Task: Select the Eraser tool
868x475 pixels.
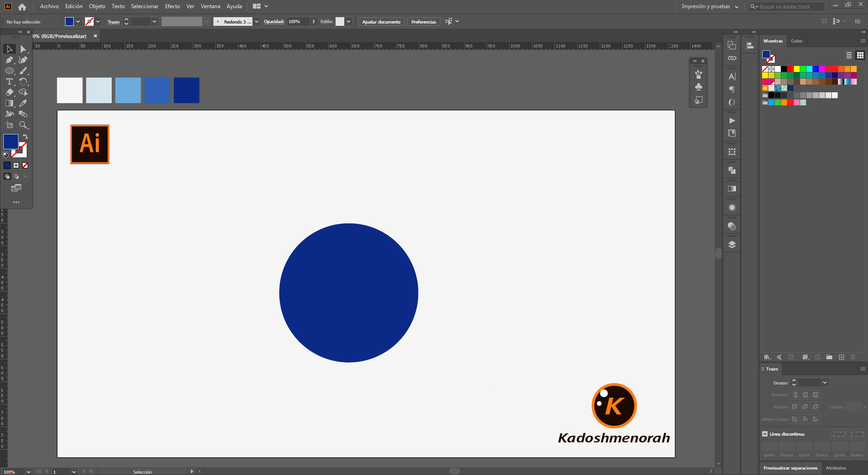Action: coord(9,92)
